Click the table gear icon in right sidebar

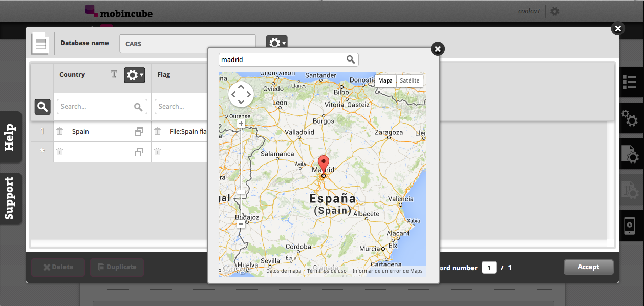click(630, 190)
